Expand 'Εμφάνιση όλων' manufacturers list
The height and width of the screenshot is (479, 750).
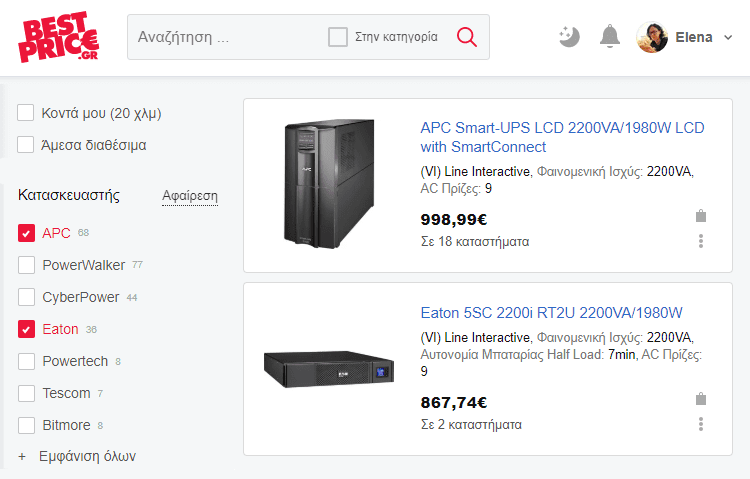[77, 456]
